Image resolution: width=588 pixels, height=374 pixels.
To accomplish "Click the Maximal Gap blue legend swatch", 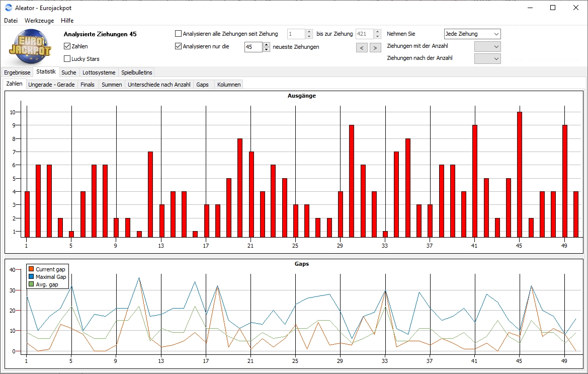I will [x=31, y=276].
